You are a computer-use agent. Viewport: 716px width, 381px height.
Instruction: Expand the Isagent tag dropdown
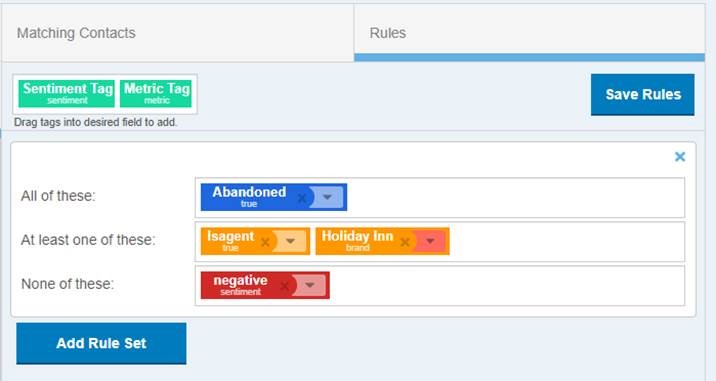click(x=290, y=241)
